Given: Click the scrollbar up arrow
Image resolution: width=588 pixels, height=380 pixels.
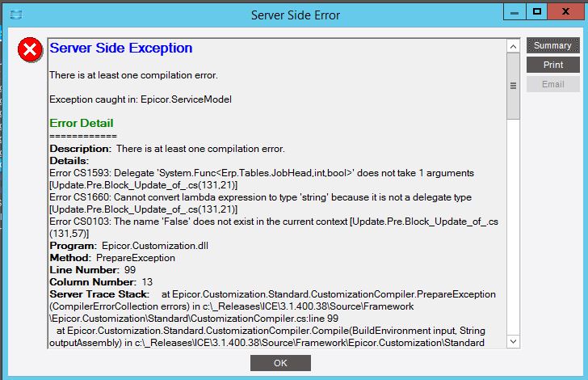Looking at the screenshot, I should (512, 47).
